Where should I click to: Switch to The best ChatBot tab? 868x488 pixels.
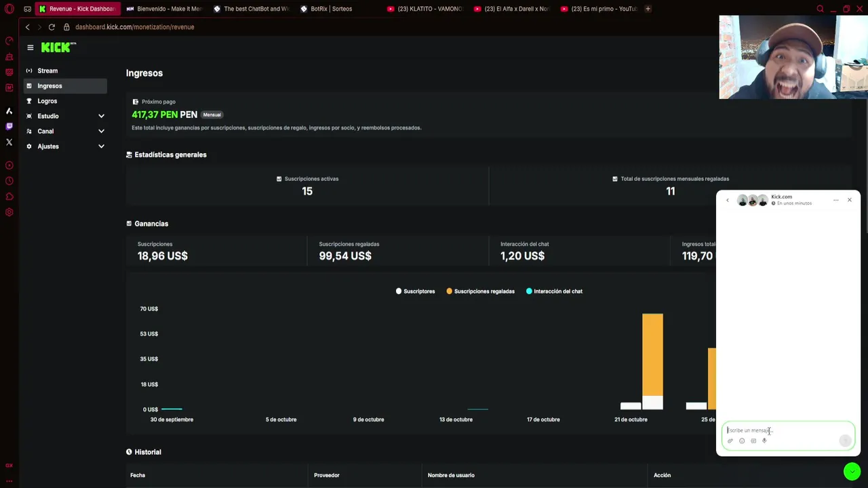[x=252, y=9]
